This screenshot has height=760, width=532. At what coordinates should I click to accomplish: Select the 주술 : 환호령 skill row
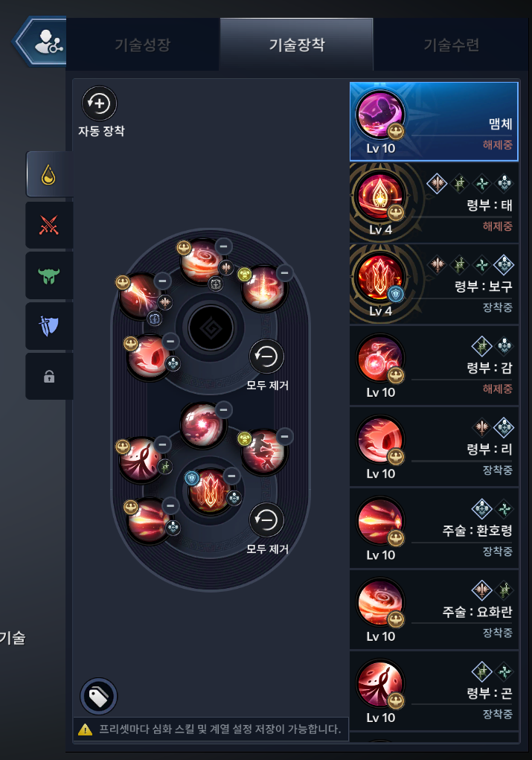(x=434, y=529)
